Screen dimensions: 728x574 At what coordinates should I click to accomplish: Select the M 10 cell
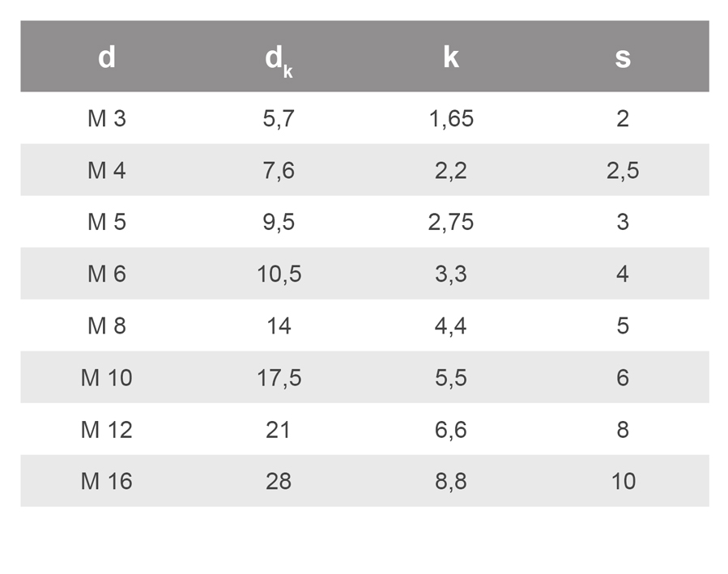point(107,378)
